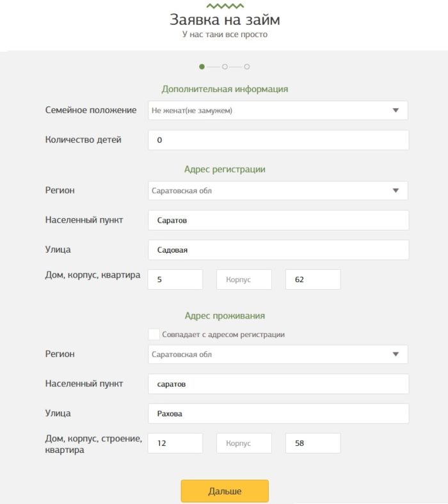Expand the registration address Регион dropdown
Image resolution: width=448 pixels, height=504 pixels.
pyautogui.click(x=278, y=191)
